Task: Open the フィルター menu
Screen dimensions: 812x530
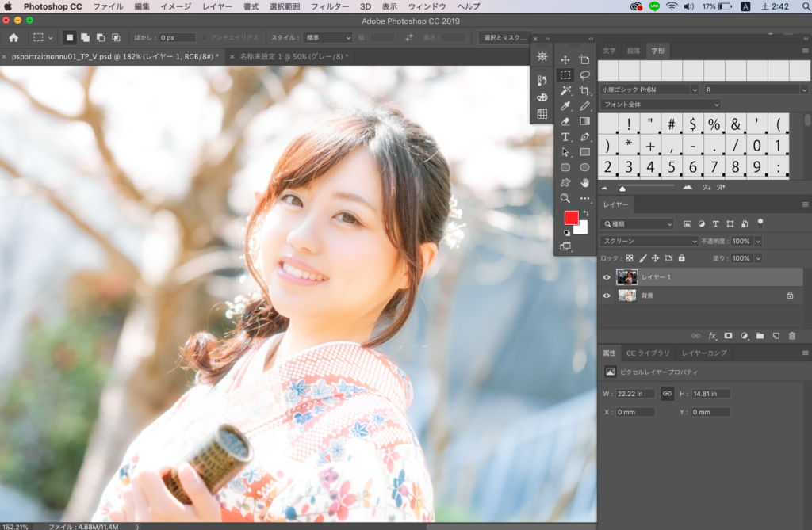Action: 330,6
